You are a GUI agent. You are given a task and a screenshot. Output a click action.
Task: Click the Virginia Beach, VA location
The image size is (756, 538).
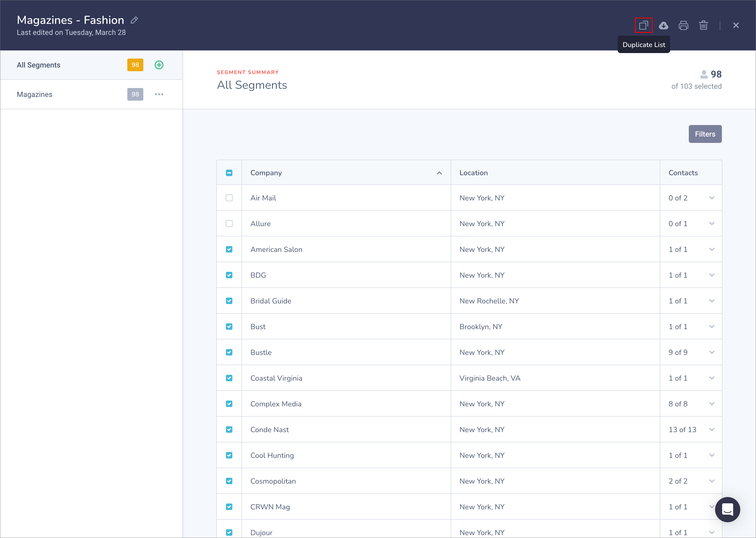point(490,378)
